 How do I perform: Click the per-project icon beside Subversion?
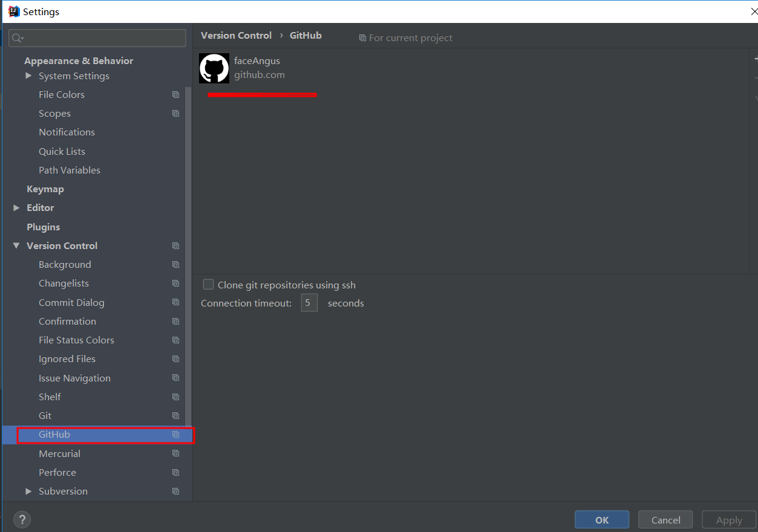(x=175, y=491)
